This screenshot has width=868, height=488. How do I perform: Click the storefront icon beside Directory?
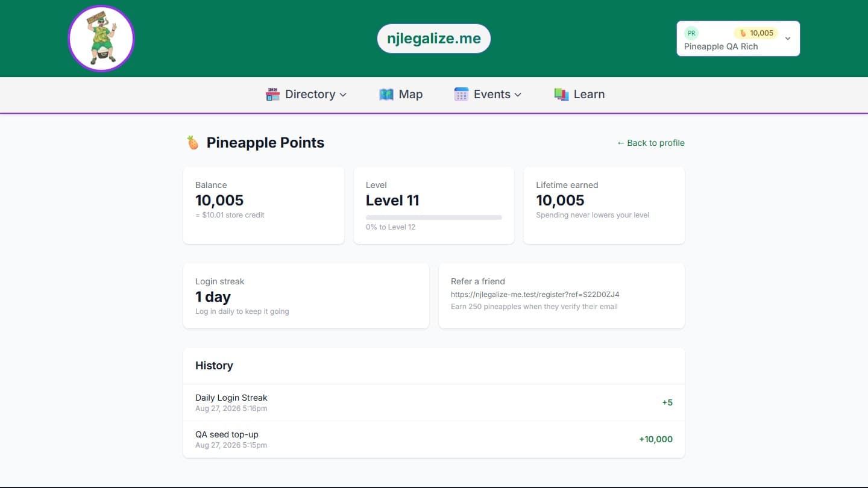tap(272, 94)
